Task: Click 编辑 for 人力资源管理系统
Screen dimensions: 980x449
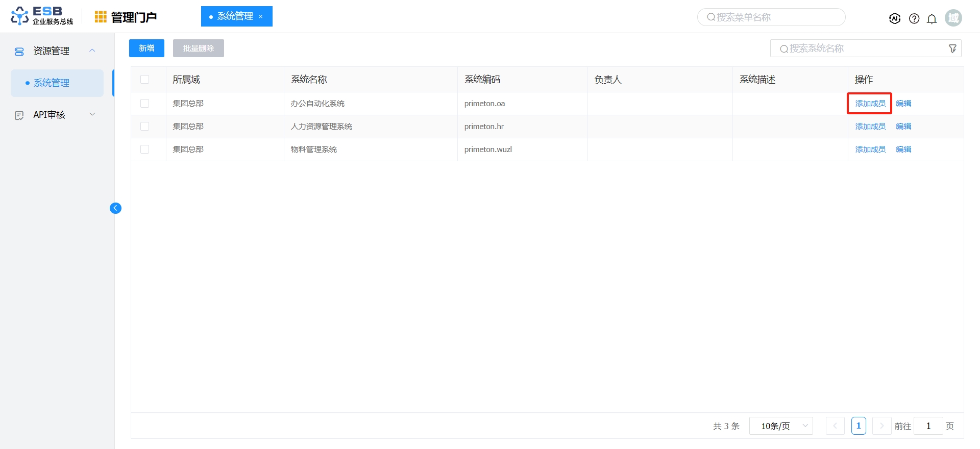Action: (x=903, y=127)
